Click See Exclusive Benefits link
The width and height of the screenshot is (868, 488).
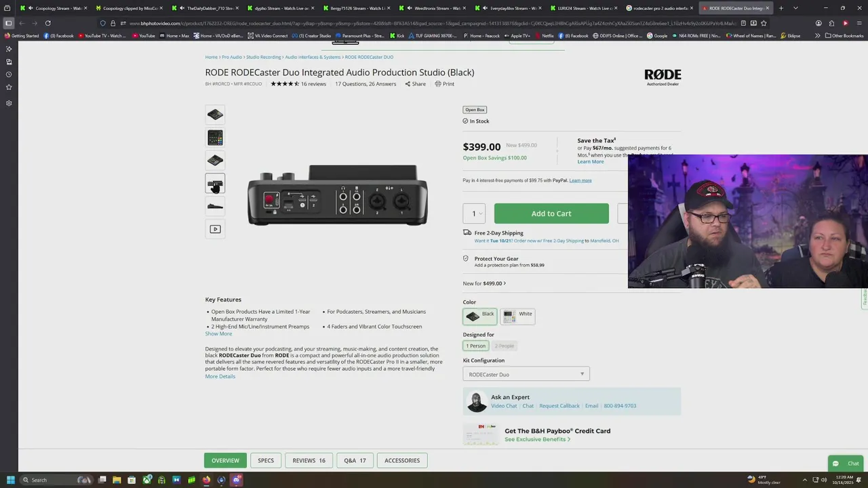coord(538,439)
